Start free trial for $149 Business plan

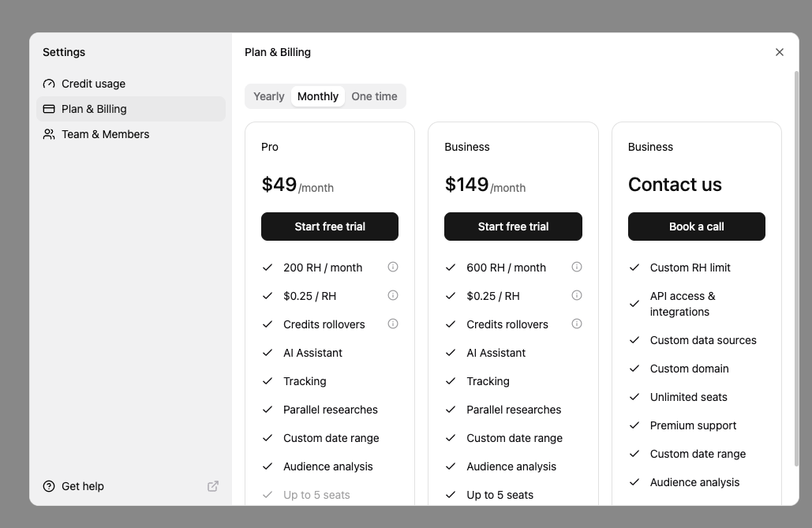(513, 227)
